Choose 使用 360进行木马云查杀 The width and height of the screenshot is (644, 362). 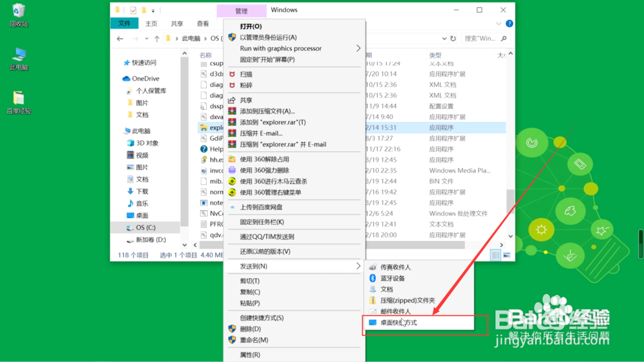[x=294, y=182]
